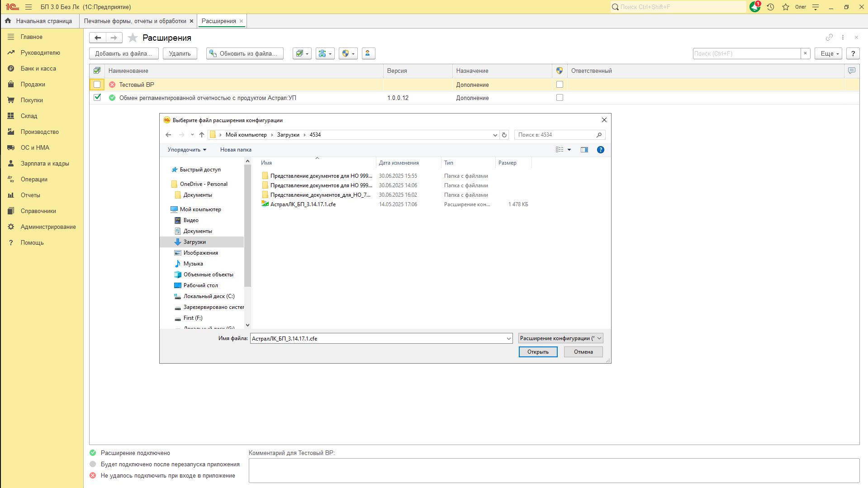The height and width of the screenshot is (488, 868).
Task: Open the Имя файла combo box dropdown
Action: click(x=508, y=338)
